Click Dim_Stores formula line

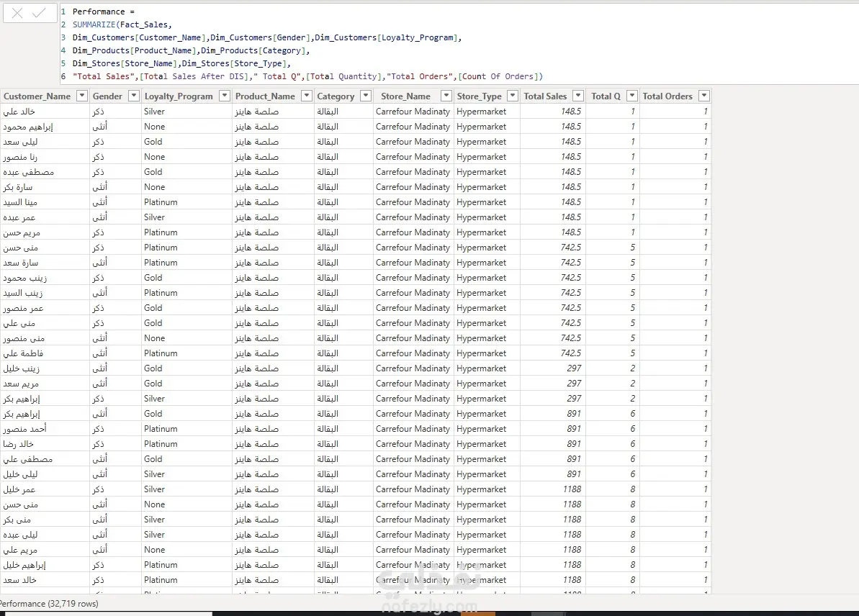coord(181,63)
